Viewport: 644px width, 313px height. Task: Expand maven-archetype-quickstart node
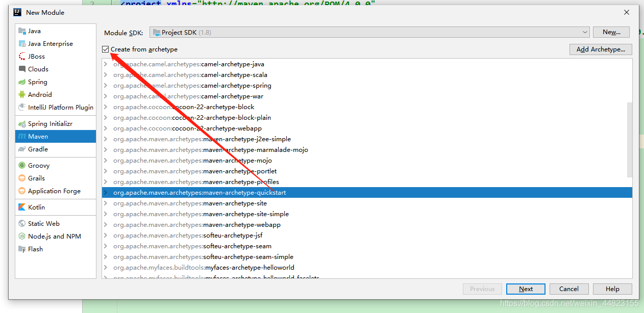(x=106, y=193)
